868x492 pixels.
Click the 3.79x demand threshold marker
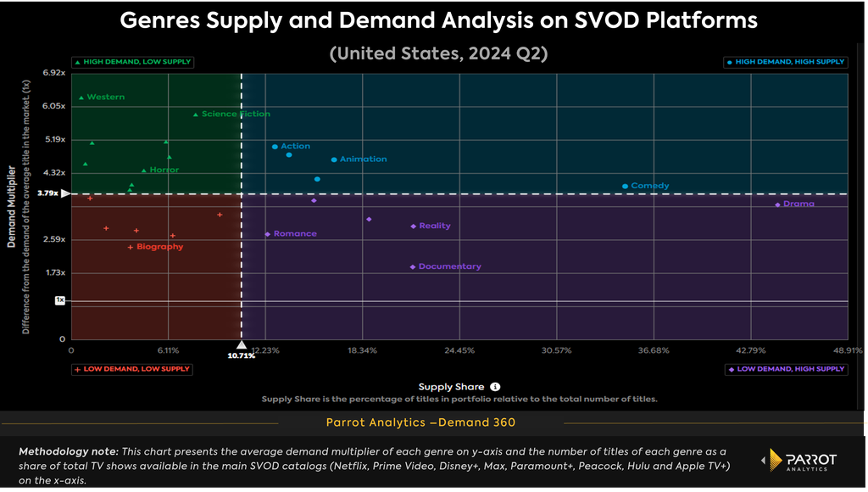[x=66, y=193]
